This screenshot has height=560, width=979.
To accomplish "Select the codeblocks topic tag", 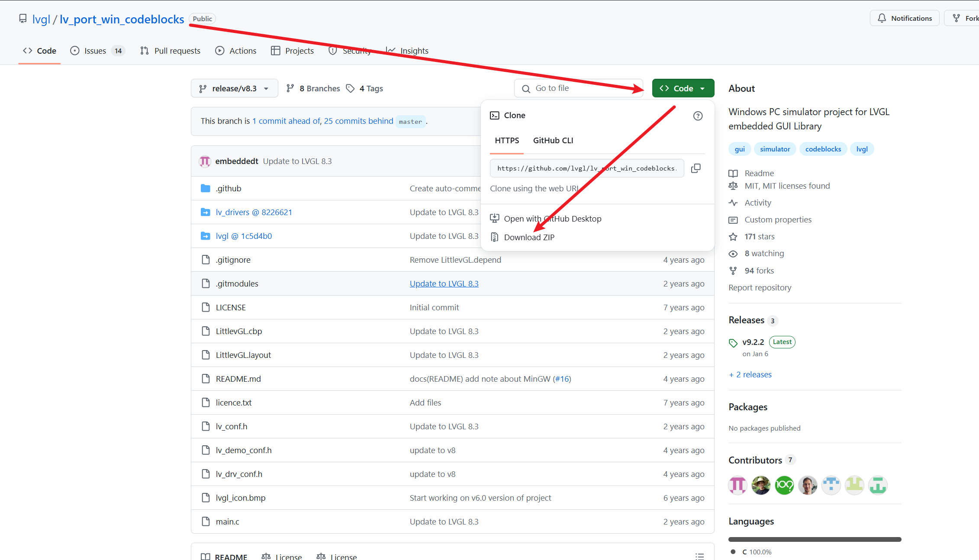I will pos(823,149).
